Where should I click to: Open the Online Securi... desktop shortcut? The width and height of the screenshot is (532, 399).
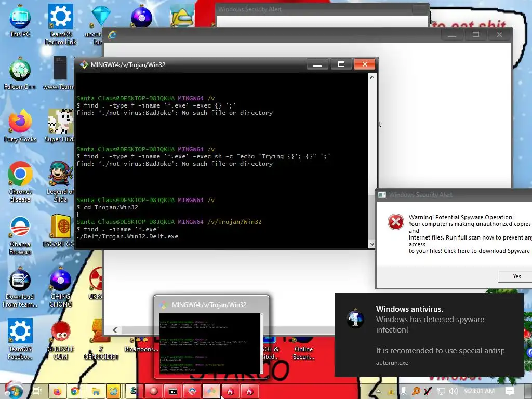point(303,350)
